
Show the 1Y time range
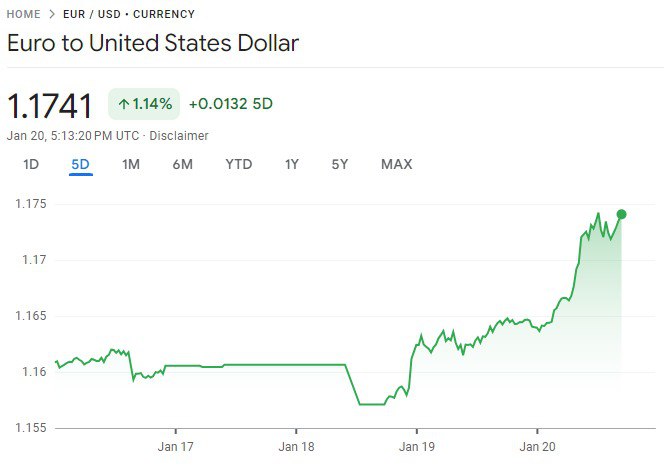[x=291, y=165]
